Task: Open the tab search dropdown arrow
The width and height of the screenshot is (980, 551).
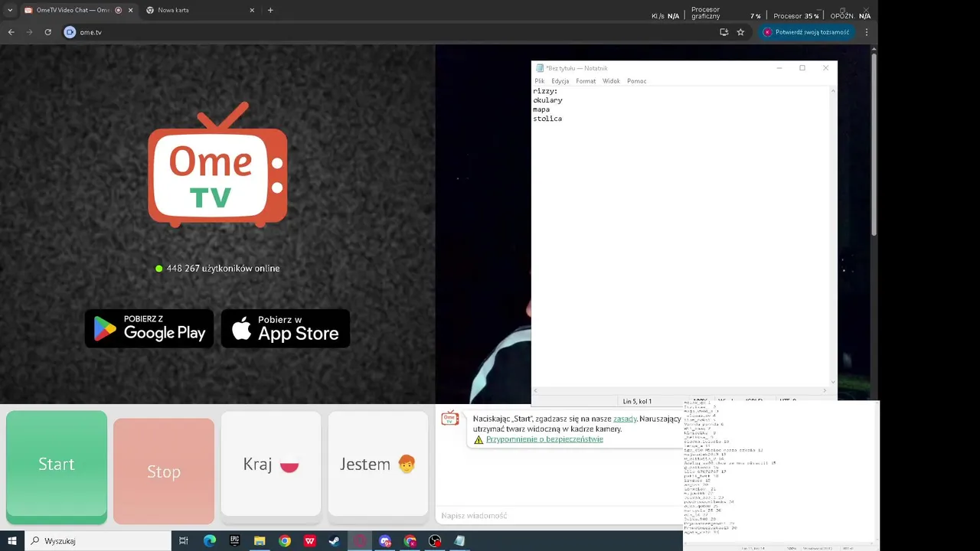Action: (10, 10)
